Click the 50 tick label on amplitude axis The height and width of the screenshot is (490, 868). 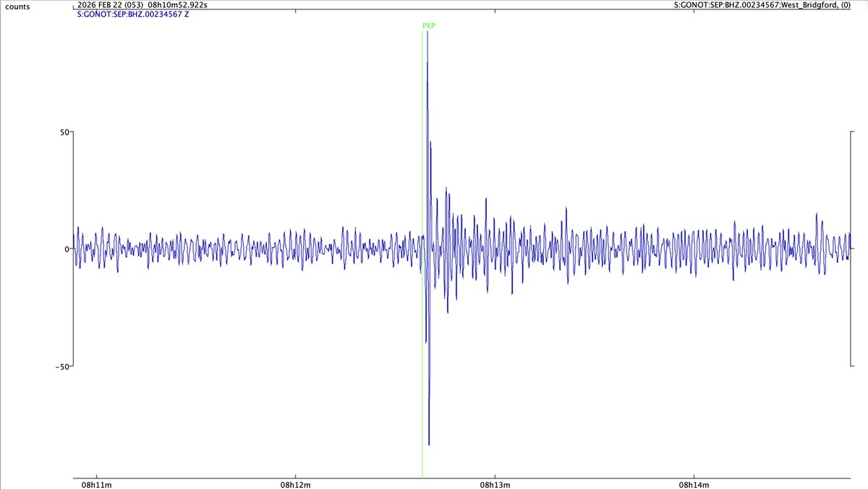64,132
